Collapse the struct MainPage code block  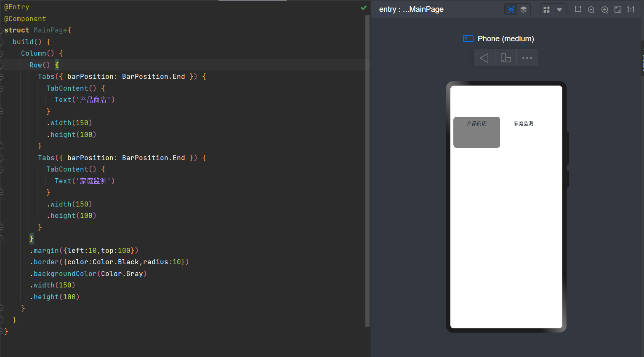2,30
